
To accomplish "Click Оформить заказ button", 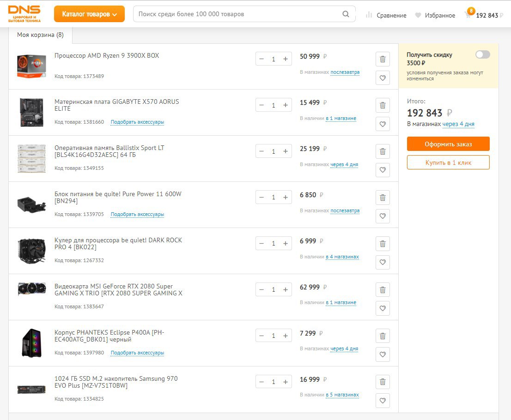I will click(x=448, y=144).
